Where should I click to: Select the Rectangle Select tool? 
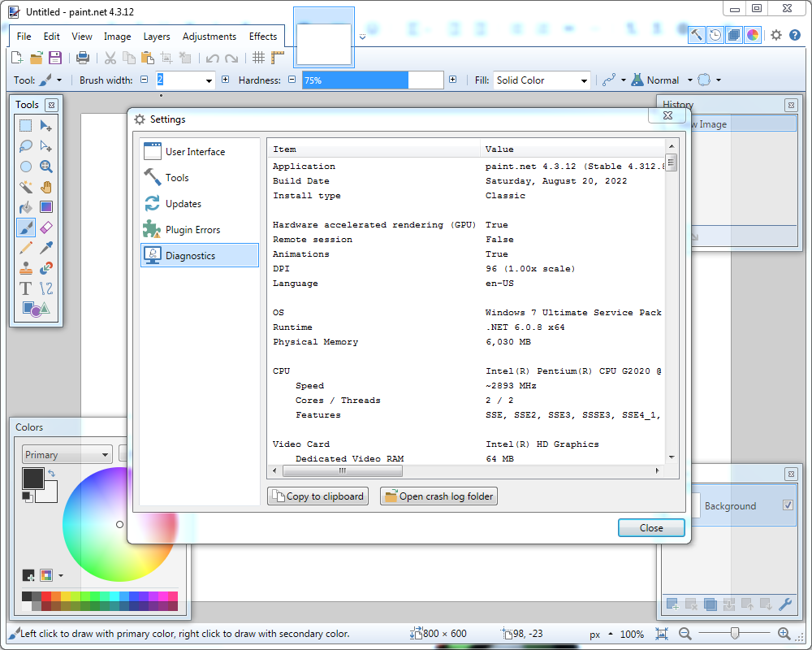pyautogui.click(x=25, y=126)
